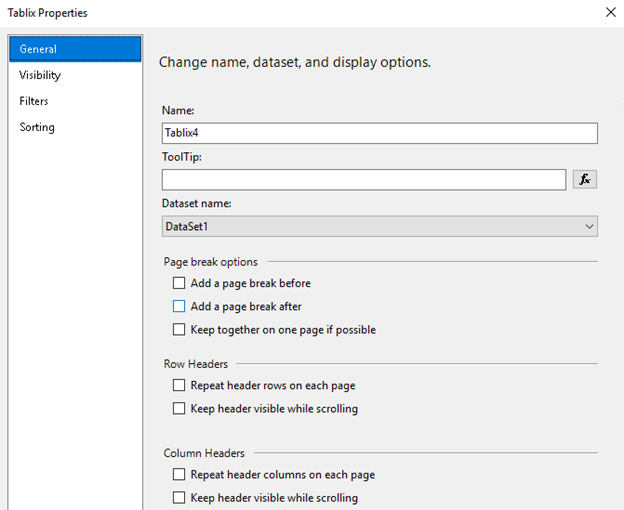Screen dimensions: 624x510
Task: Switch to the Visibility page
Action: (75, 75)
